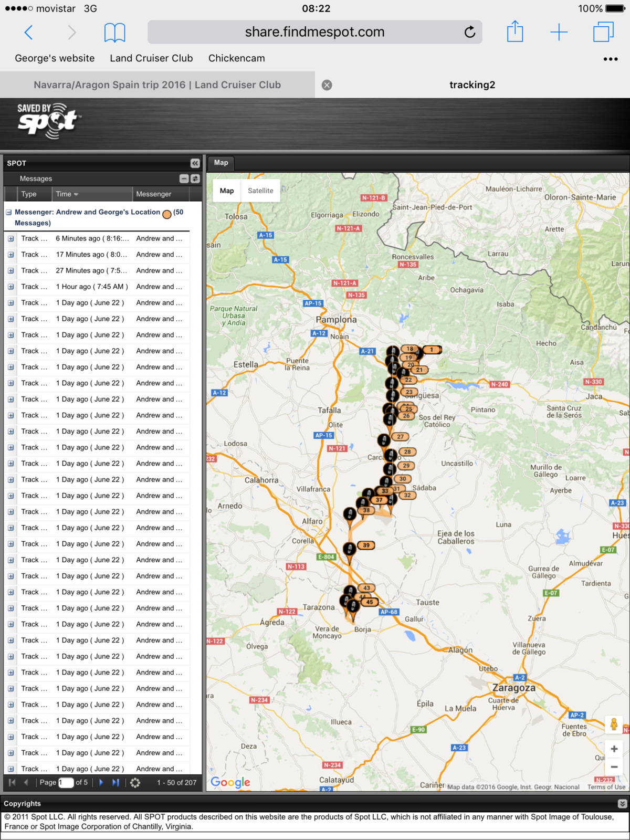Switch to the Navarra/Aragon Spain trip tab

tap(157, 85)
